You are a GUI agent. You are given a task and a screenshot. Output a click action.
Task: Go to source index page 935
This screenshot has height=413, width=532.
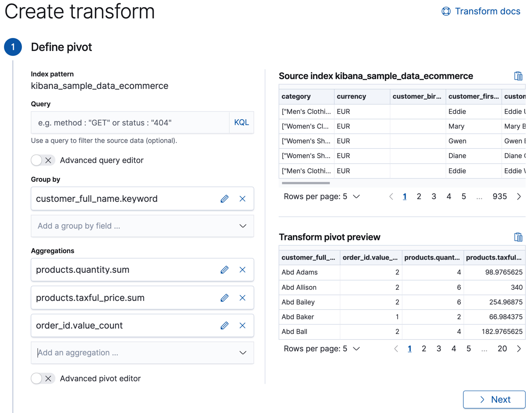[499, 196]
